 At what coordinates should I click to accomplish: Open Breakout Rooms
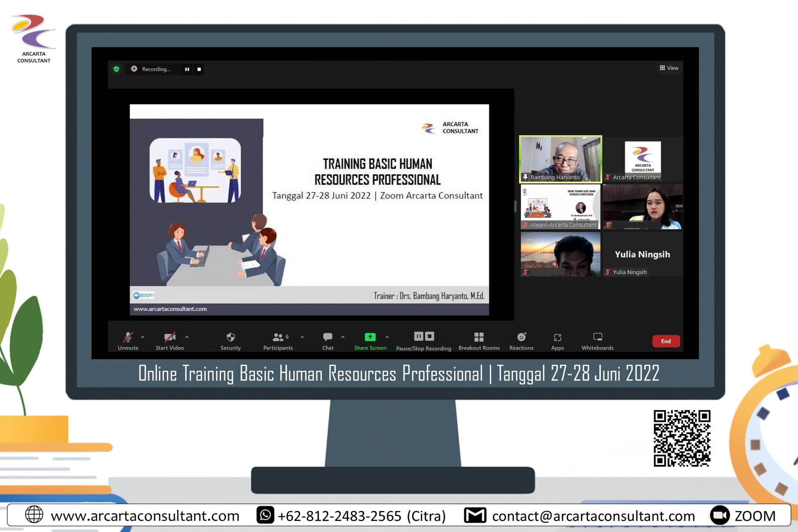tap(479, 338)
